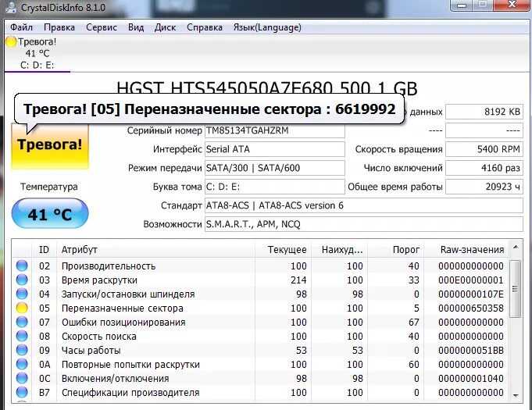
Task: Click the Атрибут column header
Action: point(155,250)
